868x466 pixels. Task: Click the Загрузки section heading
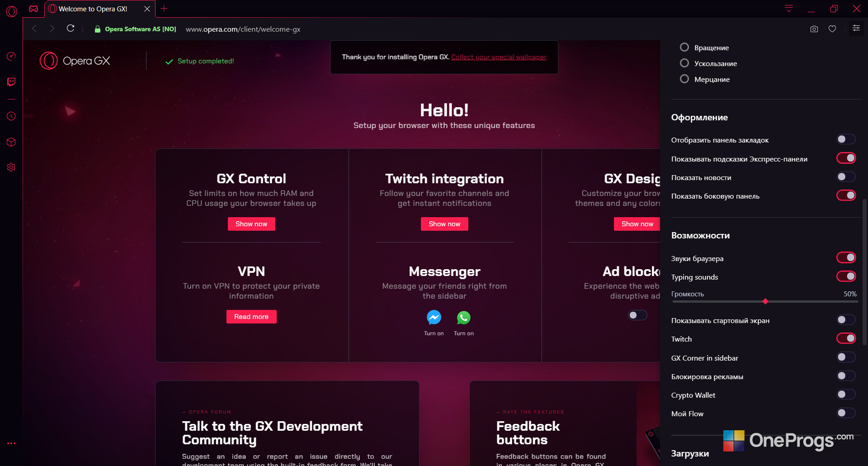tap(690, 454)
